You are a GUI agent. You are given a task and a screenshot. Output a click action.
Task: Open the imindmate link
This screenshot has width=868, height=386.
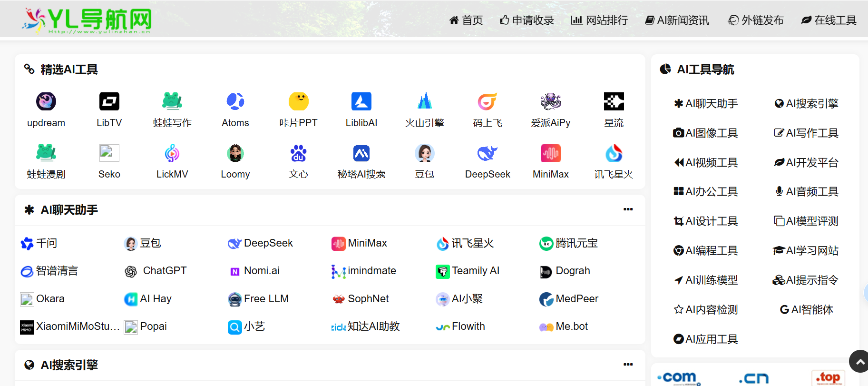[364, 271]
